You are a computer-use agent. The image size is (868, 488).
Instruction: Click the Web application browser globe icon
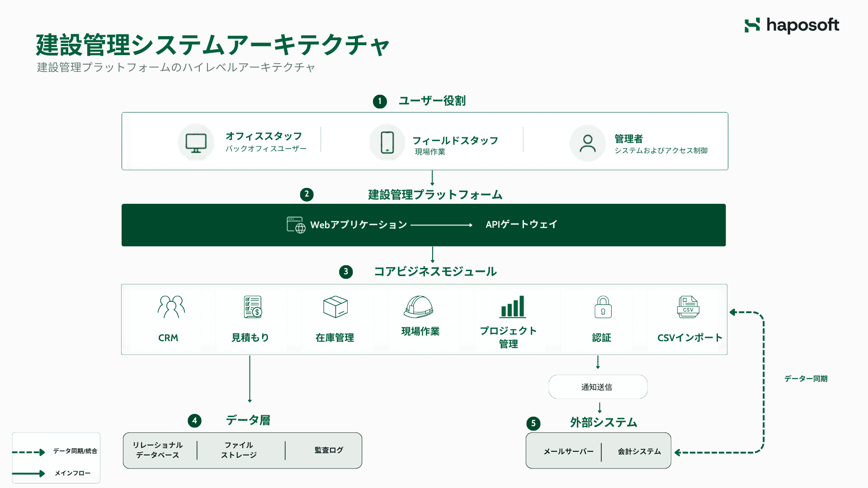(x=296, y=225)
